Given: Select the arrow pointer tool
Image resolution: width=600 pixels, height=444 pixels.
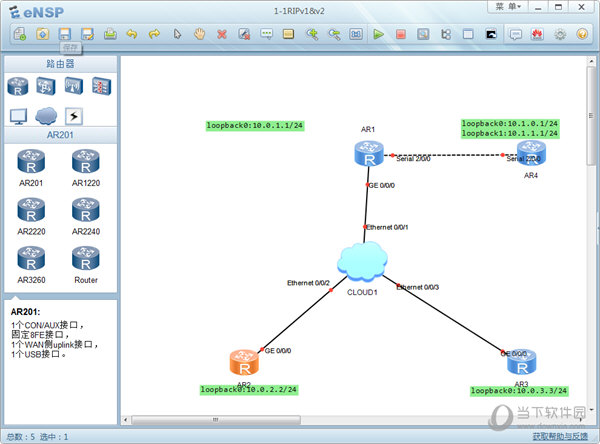Looking at the screenshot, I should (x=177, y=34).
